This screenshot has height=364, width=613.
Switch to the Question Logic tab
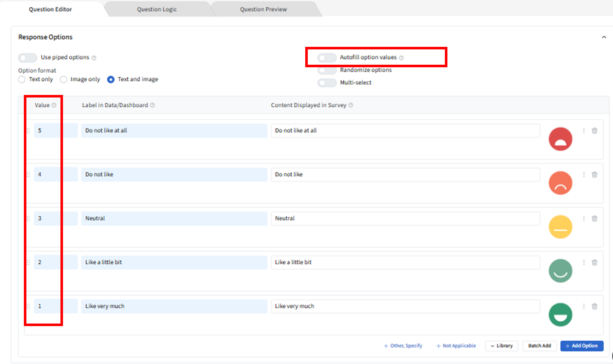click(157, 9)
